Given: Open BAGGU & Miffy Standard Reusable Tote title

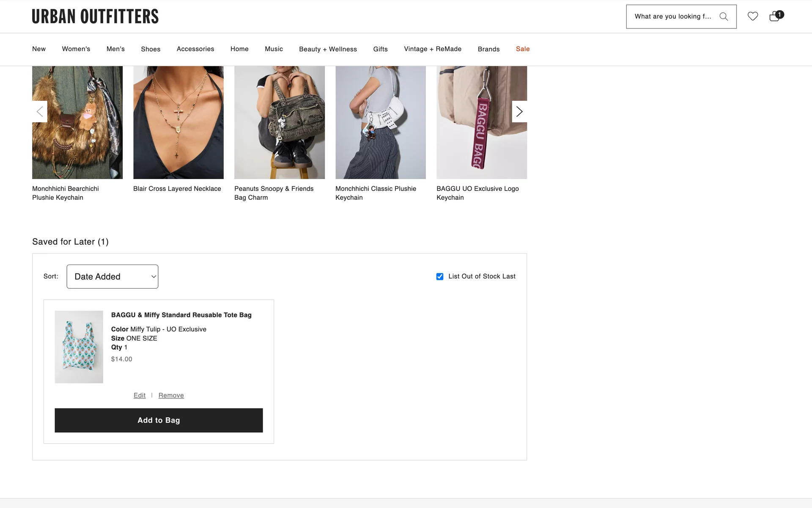Looking at the screenshot, I should click(x=181, y=315).
